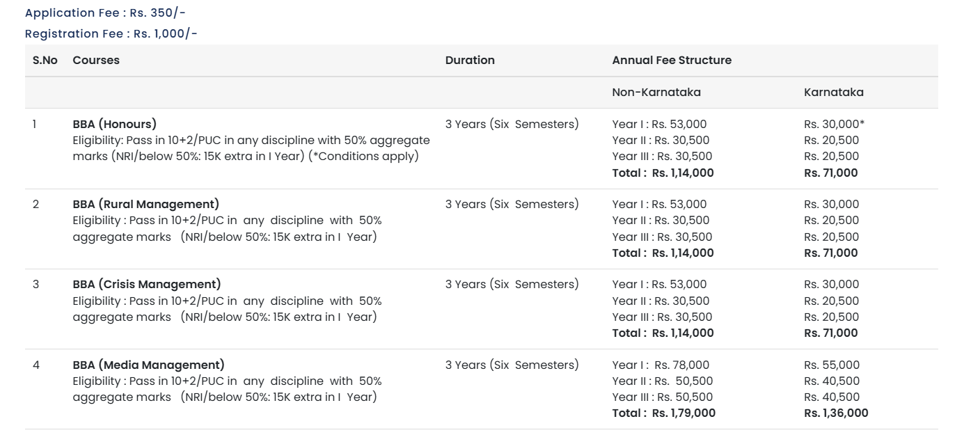Click the Non-Karnataka sub-header
Viewport: 980px width, 435px height.
(656, 93)
